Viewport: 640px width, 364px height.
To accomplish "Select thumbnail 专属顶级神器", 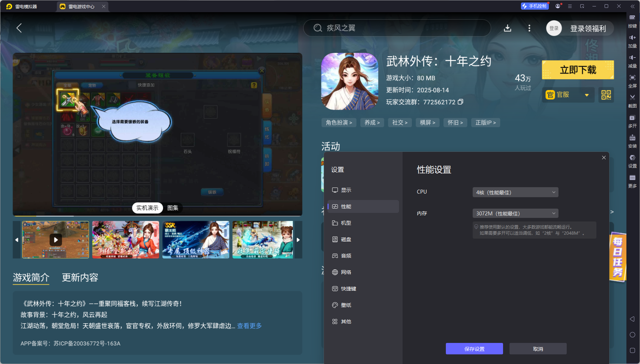I will click(196, 240).
